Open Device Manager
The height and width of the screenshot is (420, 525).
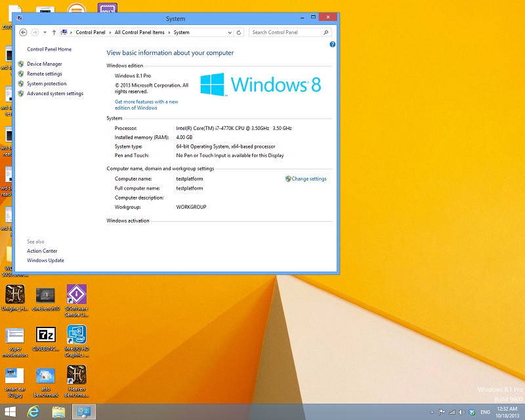pos(45,64)
